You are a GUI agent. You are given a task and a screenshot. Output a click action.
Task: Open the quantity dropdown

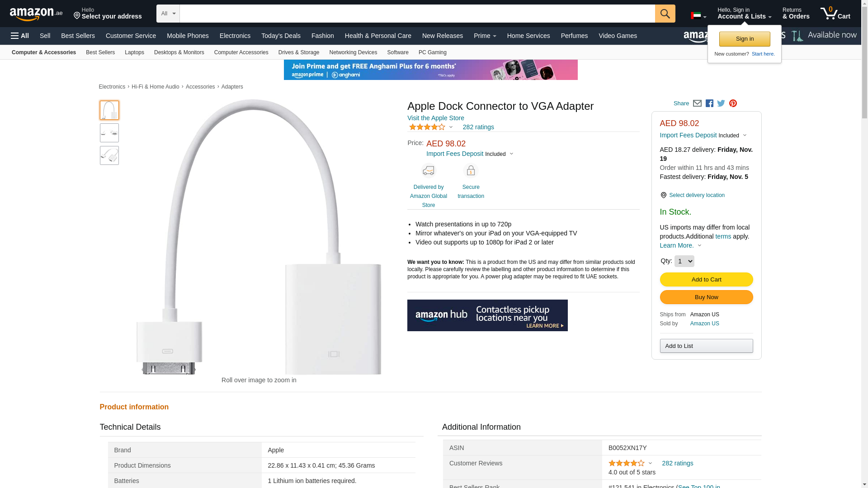click(684, 261)
